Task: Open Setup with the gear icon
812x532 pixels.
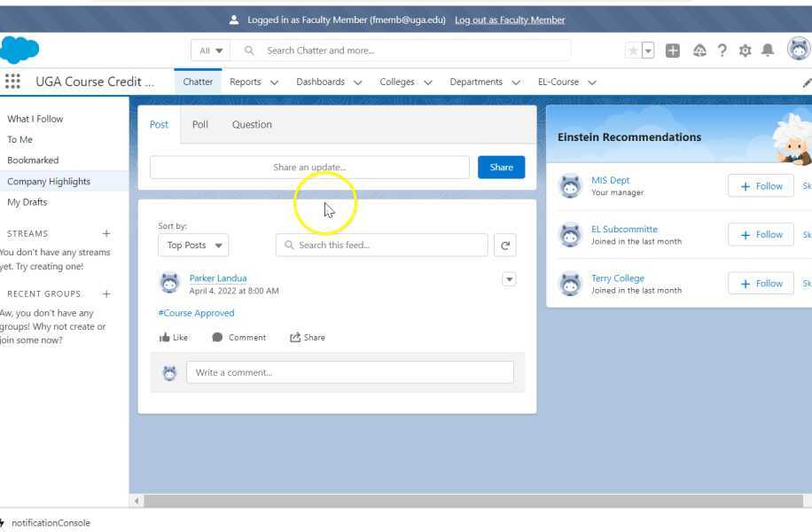Action: click(745, 51)
